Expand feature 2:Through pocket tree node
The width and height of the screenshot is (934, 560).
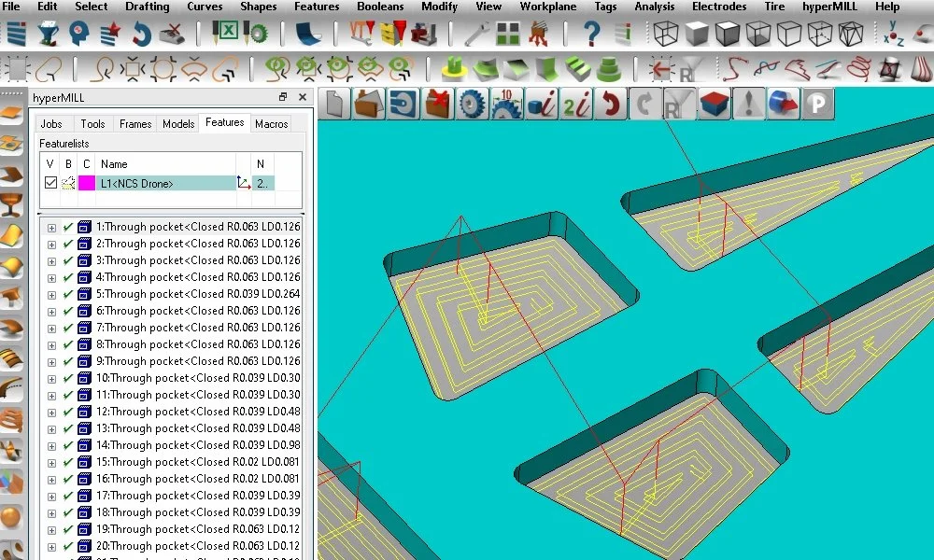pyautogui.click(x=51, y=245)
